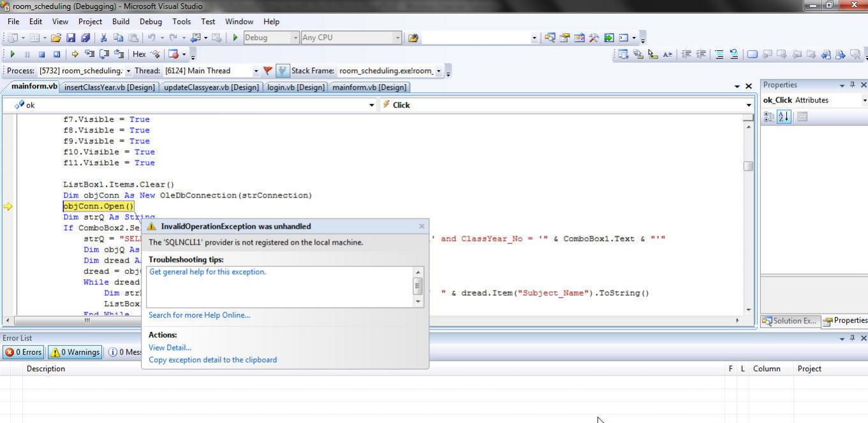Stop debugging
868x423 pixels.
(41, 54)
